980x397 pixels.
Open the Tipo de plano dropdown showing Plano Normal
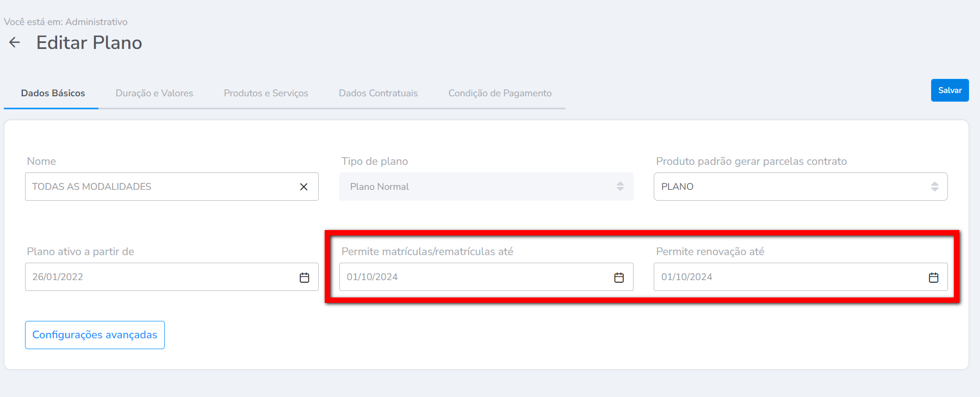click(x=479, y=187)
